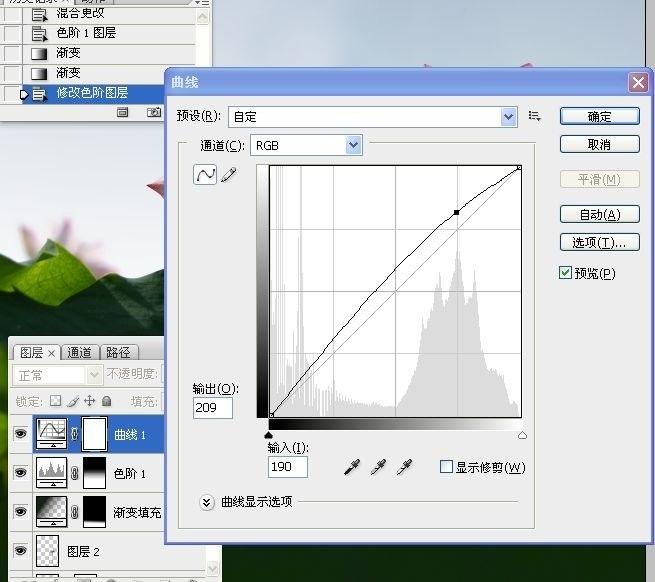Image resolution: width=655 pixels, height=582 pixels.
Task: Select the pencil draw-curve tool
Action: [x=229, y=175]
